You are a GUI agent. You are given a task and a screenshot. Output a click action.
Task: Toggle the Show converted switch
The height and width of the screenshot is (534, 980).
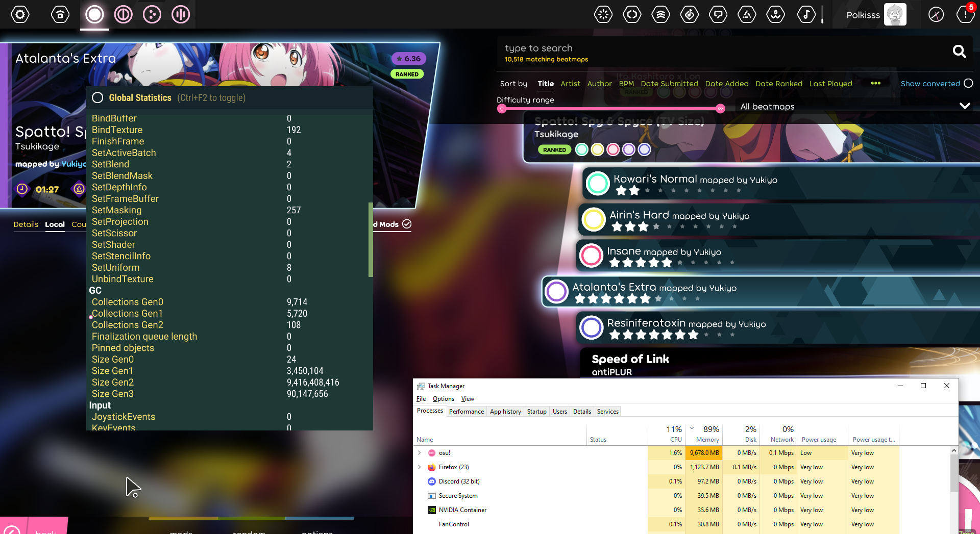(x=968, y=83)
